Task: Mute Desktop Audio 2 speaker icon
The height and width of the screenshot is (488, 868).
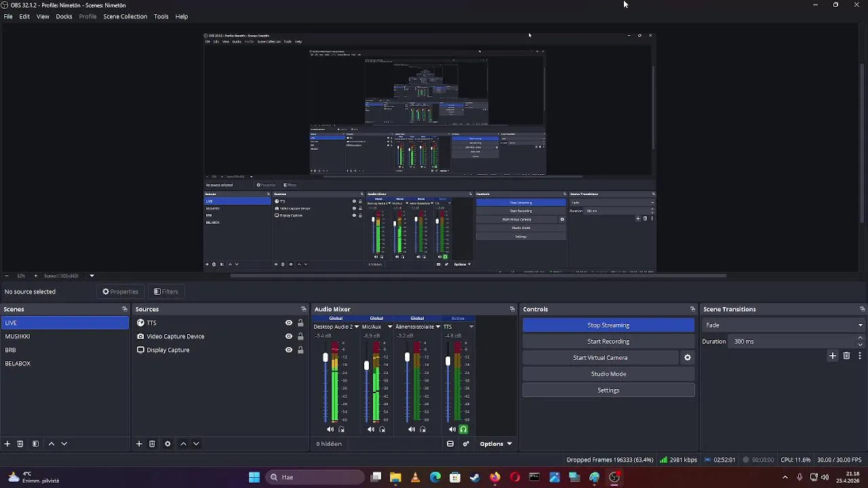Action: point(330,429)
